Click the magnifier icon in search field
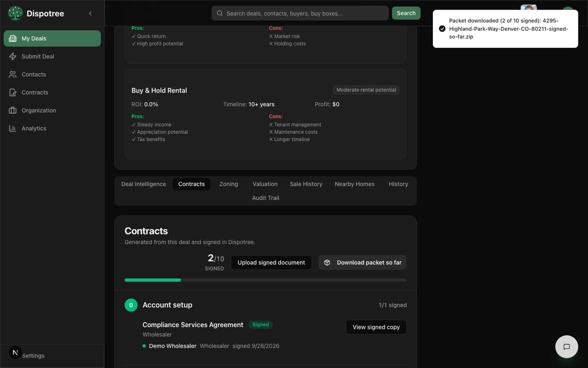 coord(219,13)
